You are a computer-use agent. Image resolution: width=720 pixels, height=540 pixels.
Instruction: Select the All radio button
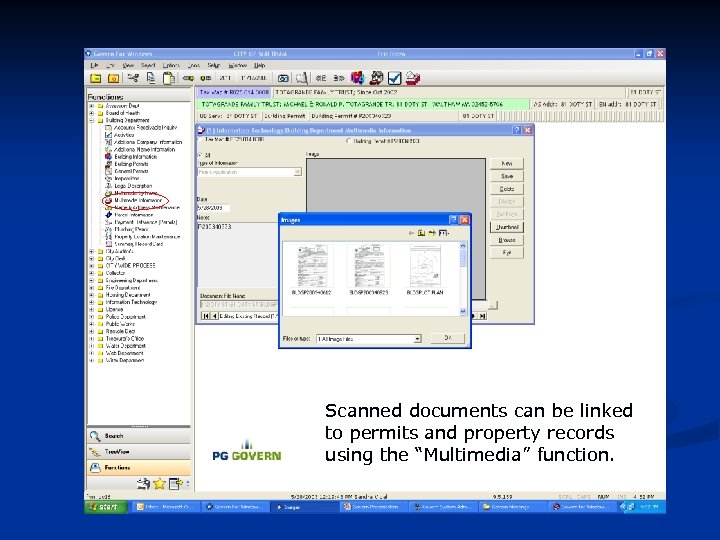(201, 155)
